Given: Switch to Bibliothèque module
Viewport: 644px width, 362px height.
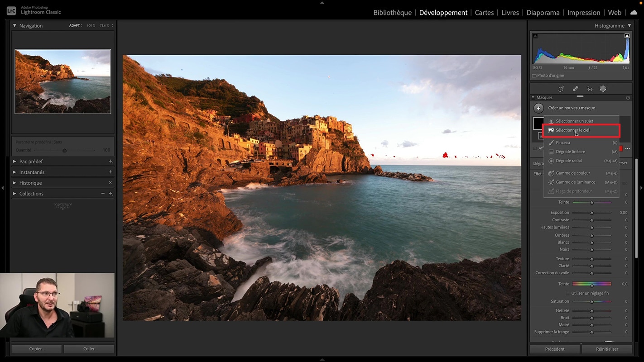Looking at the screenshot, I should (392, 13).
